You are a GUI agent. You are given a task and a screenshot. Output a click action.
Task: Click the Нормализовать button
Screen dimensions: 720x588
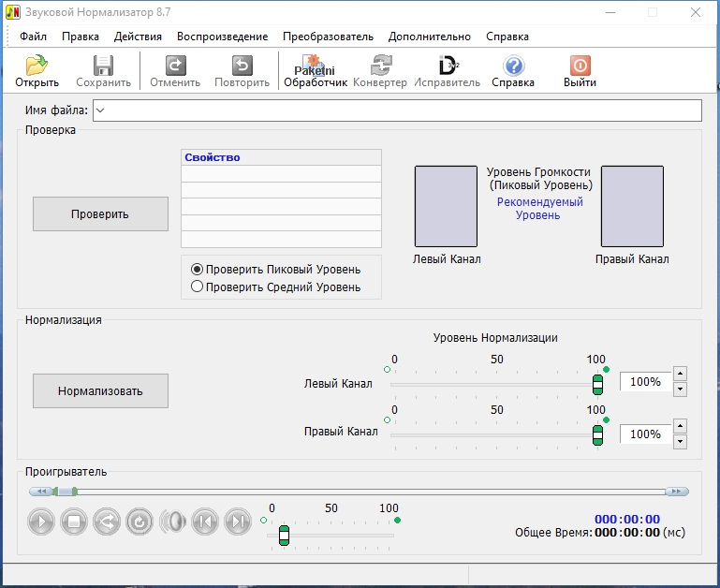(x=100, y=390)
